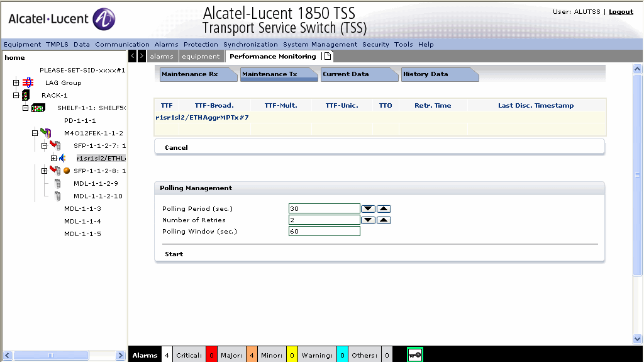Open the Alarms menu

[x=166, y=45]
